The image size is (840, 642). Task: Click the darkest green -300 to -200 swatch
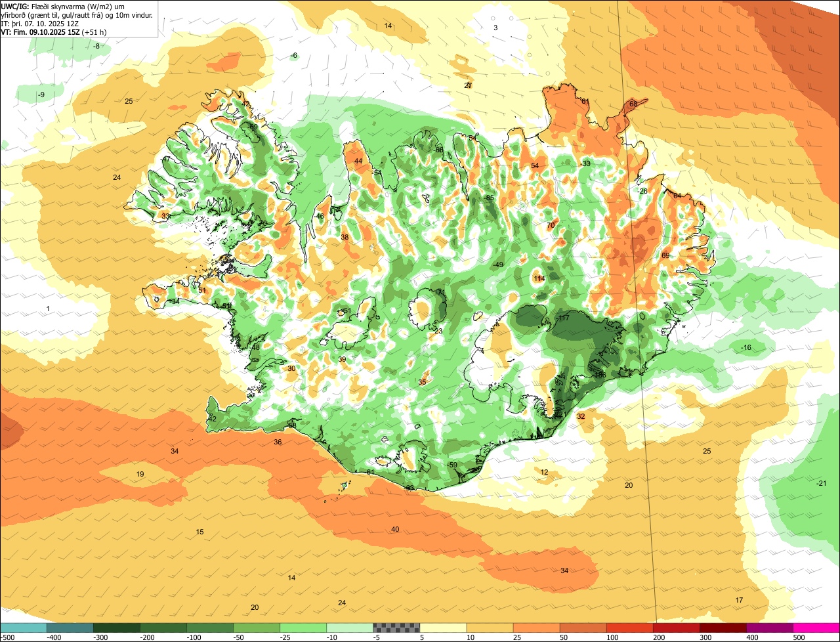point(116,627)
